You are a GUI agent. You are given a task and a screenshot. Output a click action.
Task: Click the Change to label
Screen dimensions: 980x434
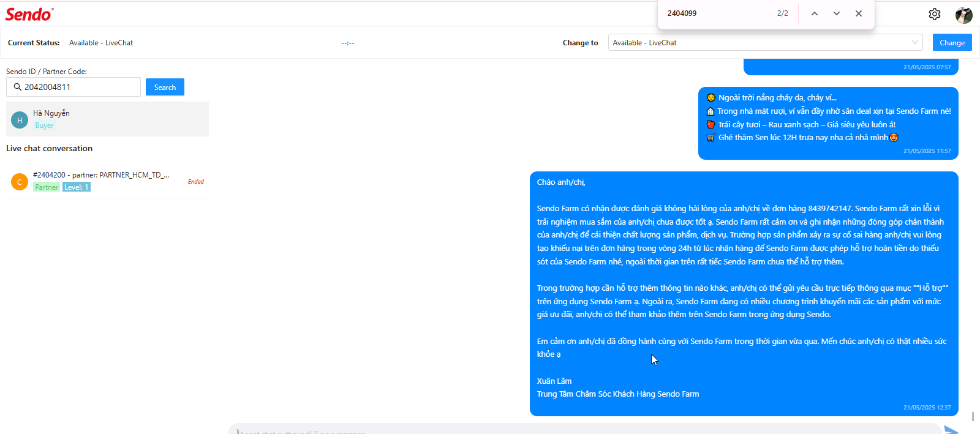(581, 43)
